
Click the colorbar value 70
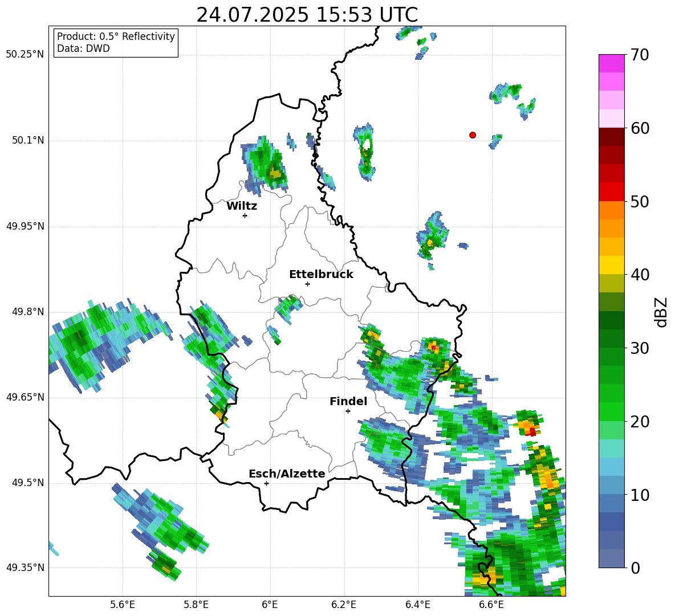tap(640, 55)
